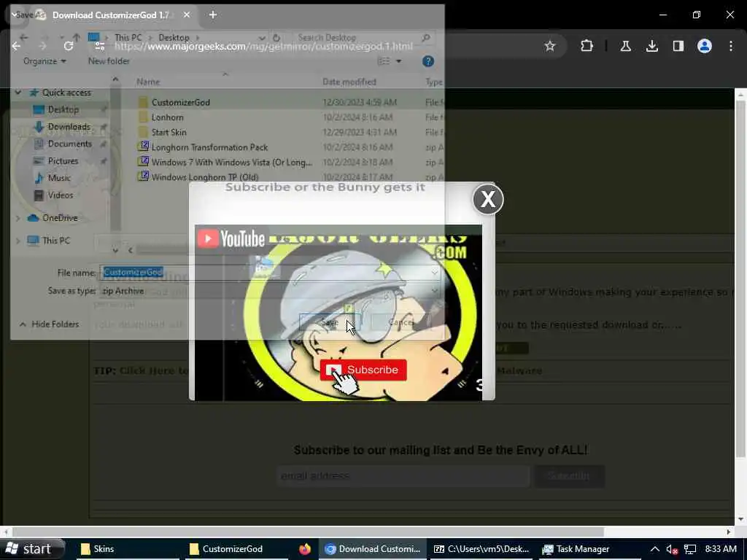Open Chrome Extensions puzzle icon
Viewport: 747px width, 560px height.
pyautogui.click(x=587, y=46)
